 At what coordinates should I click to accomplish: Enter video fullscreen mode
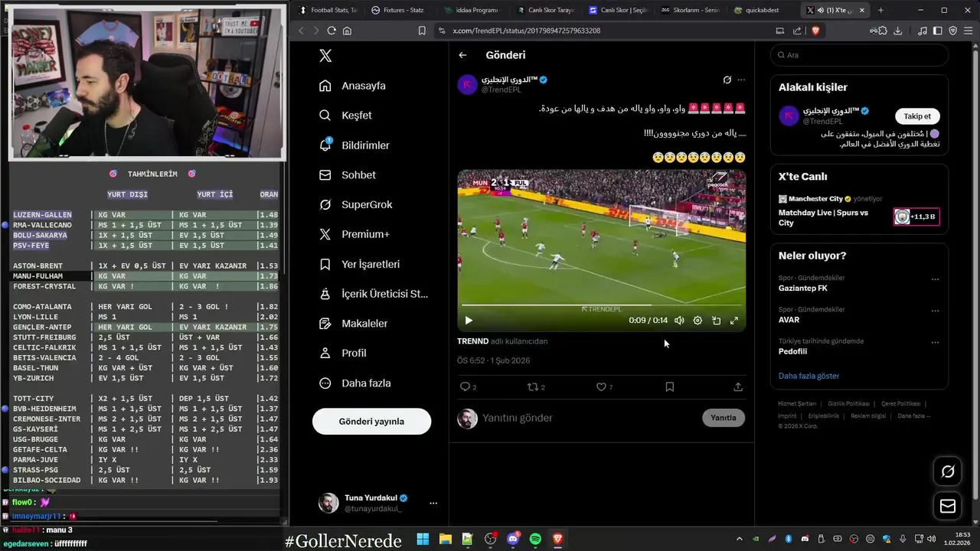tap(734, 321)
